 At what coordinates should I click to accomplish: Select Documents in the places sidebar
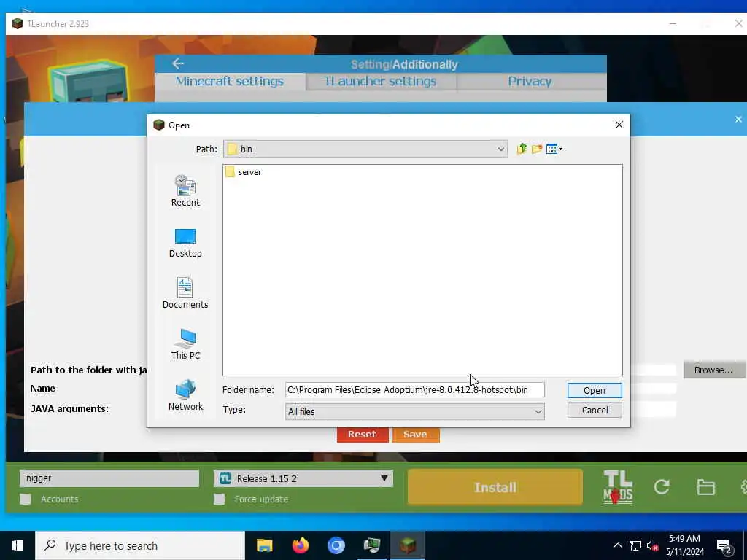click(185, 293)
